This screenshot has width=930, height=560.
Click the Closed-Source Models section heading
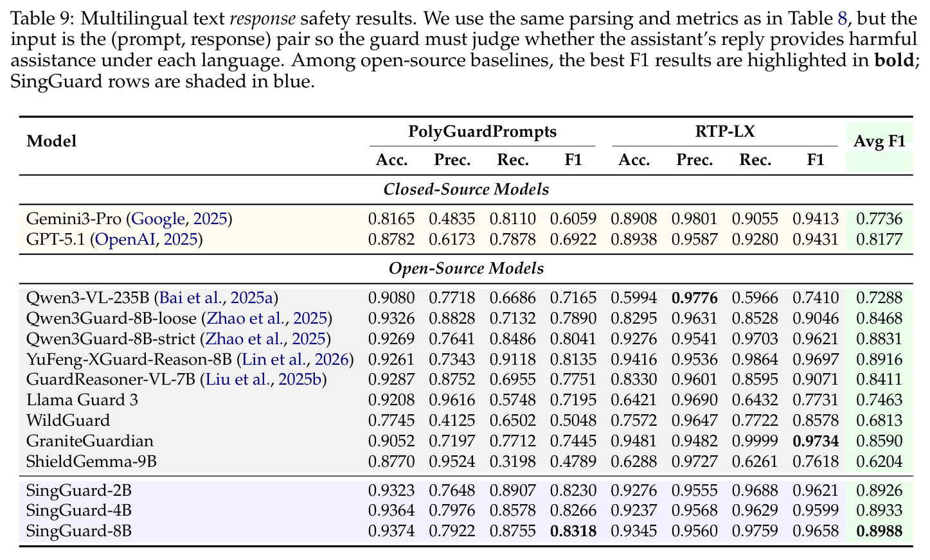466,190
